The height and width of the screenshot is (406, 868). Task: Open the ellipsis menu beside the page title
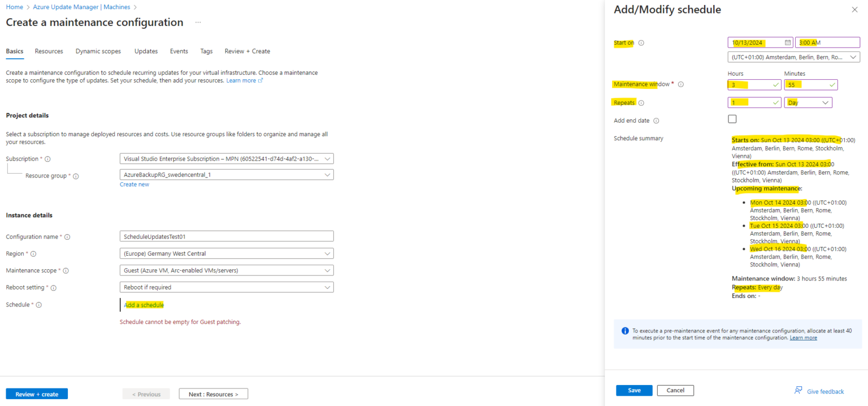click(198, 23)
